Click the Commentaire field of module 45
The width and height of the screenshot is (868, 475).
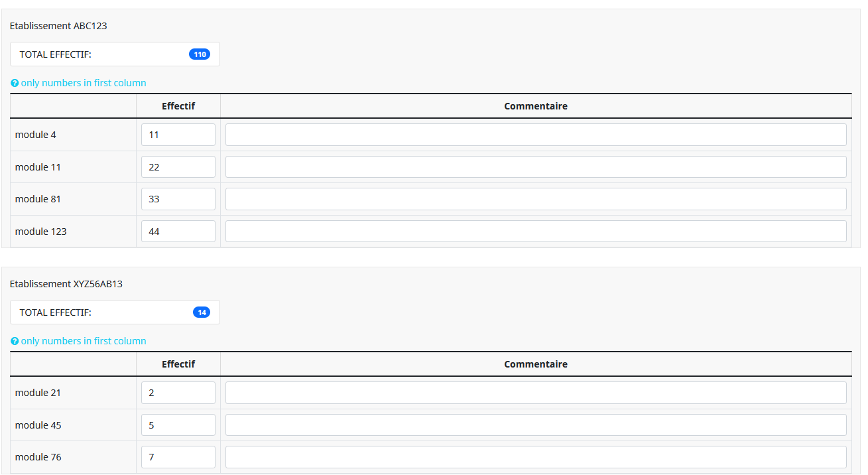pyautogui.click(x=536, y=425)
